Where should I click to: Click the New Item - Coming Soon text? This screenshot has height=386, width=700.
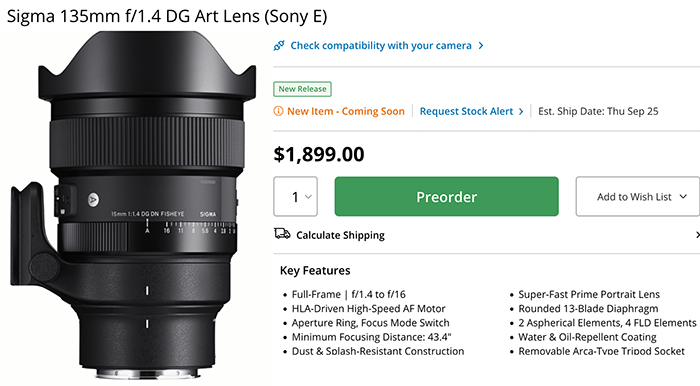pyautogui.click(x=346, y=112)
